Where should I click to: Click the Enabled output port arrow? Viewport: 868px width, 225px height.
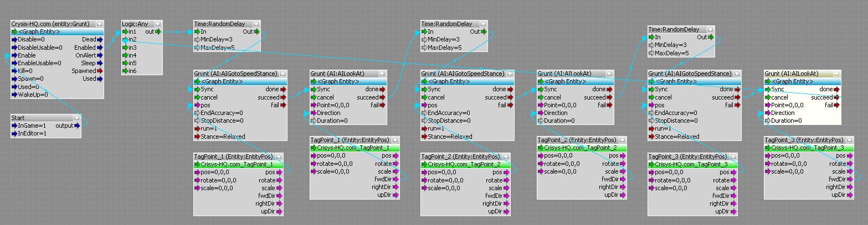coord(100,48)
